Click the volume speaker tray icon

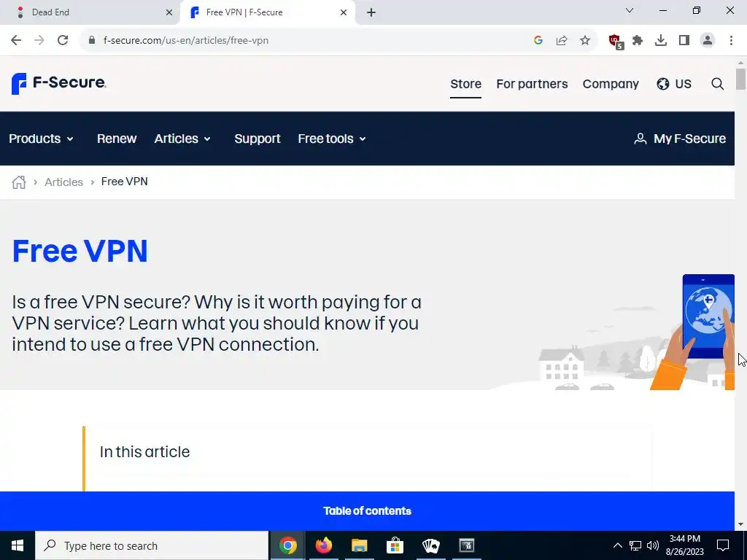click(653, 545)
